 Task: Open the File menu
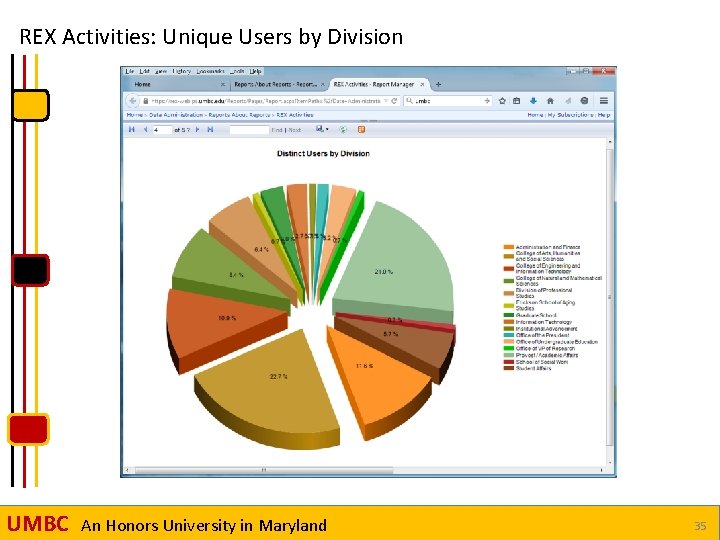click(129, 71)
